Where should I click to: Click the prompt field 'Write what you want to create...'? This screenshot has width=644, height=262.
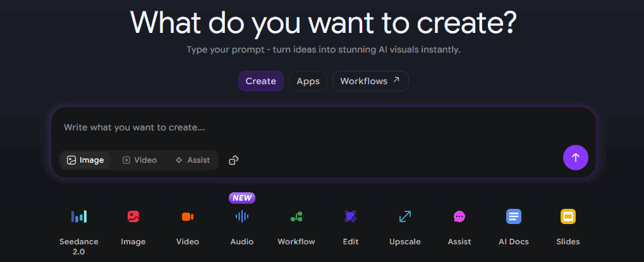323,127
